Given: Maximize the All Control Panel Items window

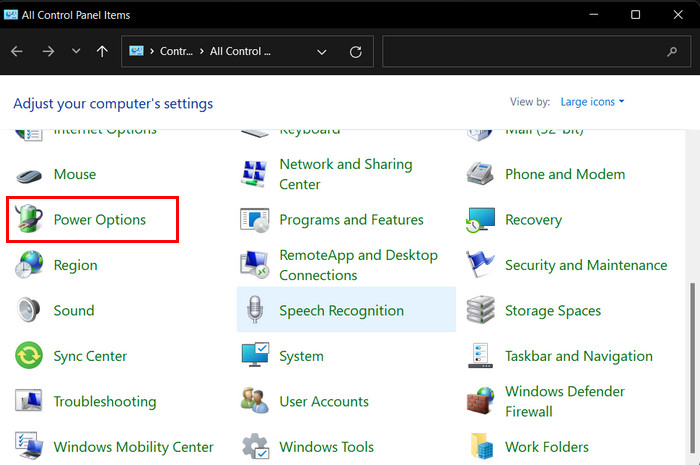Looking at the screenshot, I should pyautogui.click(x=635, y=15).
